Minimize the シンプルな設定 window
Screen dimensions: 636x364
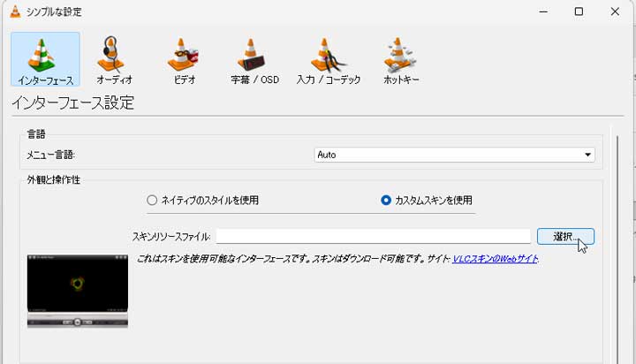point(543,11)
